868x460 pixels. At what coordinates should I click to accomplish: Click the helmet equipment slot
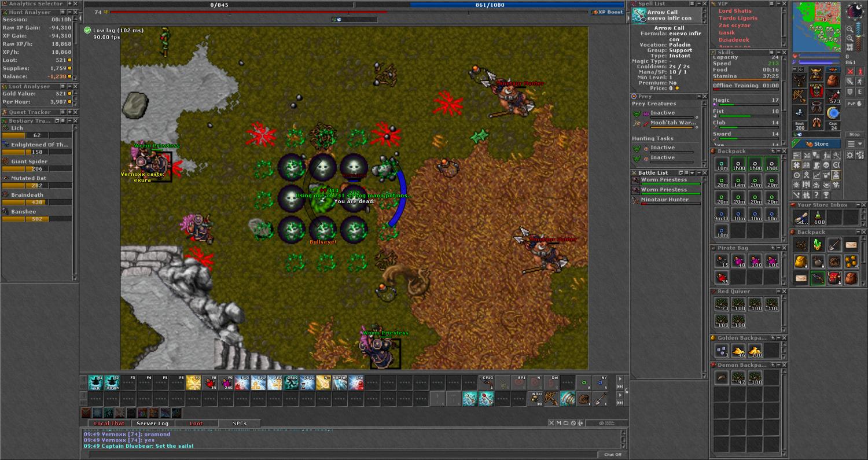click(x=816, y=74)
